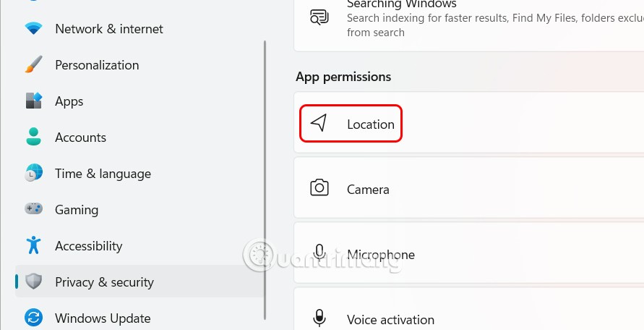The height and width of the screenshot is (330, 644).
Task: Click the Time & language globe icon
Action: point(33,174)
